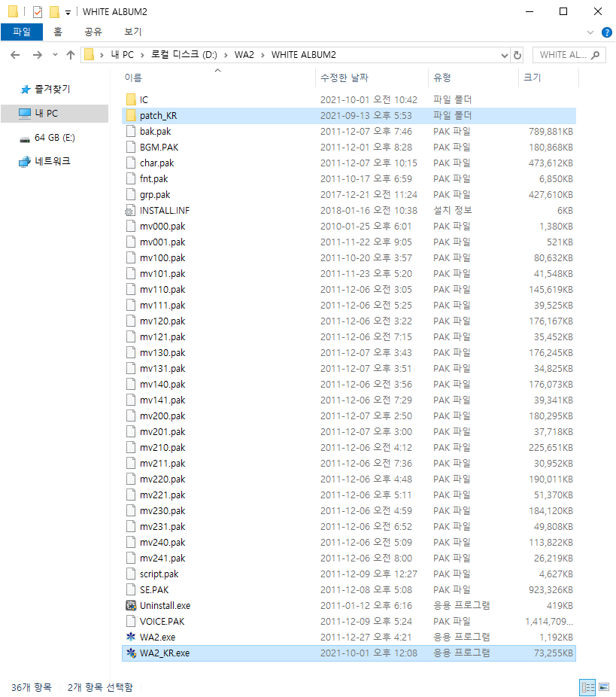Select the bak.pak file icon
Viewport: 616px width, 697px height.
[131, 131]
